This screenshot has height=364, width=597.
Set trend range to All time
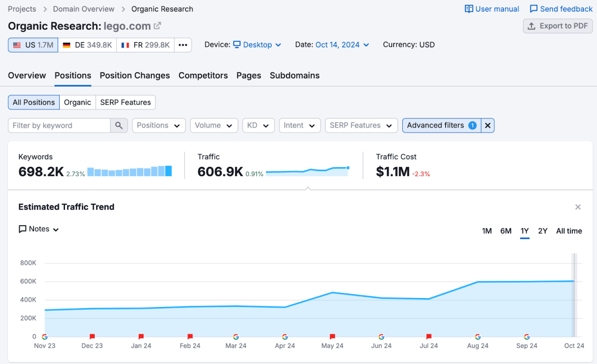(x=569, y=231)
